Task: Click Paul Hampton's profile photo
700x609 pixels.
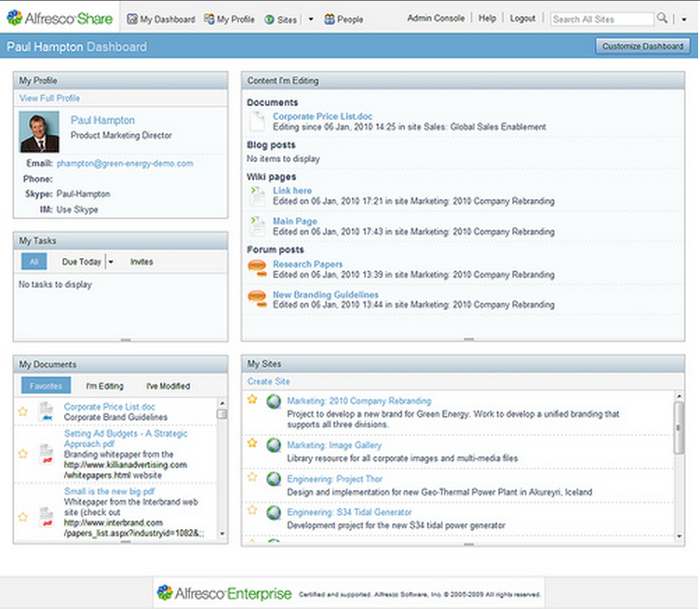Action: coord(39,132)
